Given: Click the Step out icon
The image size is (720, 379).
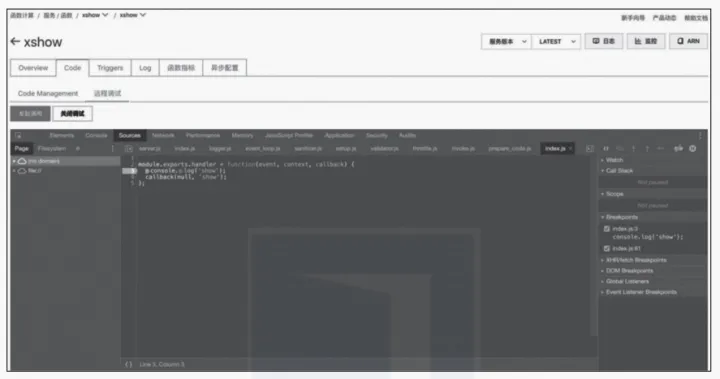Looking at the screenshot, I should tap(647, 148).
